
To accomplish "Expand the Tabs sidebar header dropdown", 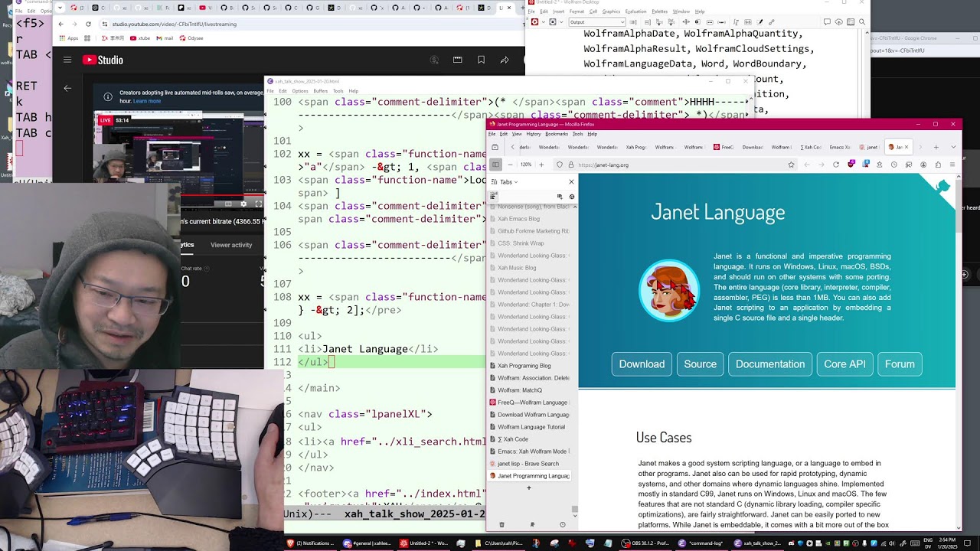I will coord(508,182).
